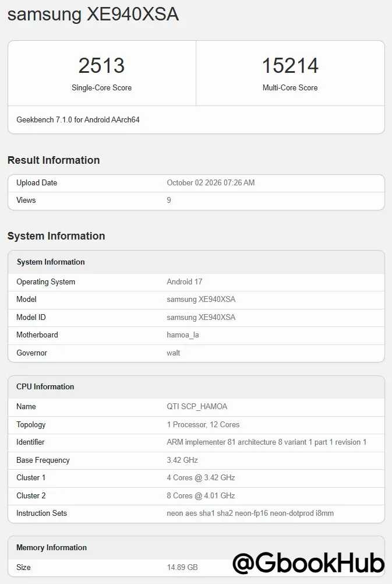Select the 4 Cores @ 3.42 GHz value
This screenshot has width=392, height=584.
pyautogui.click(x=201, y=477)
